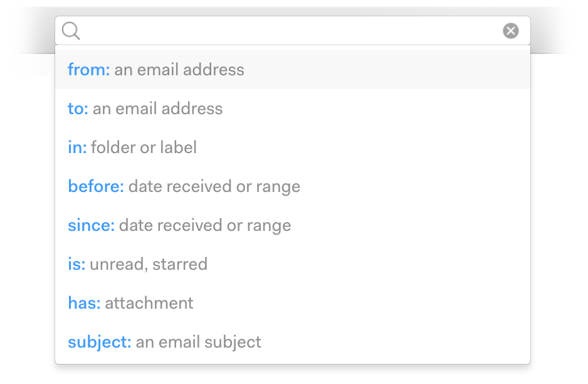Image resolution: width=588 pixels, height=384 pixels.
Task: Choose the "subject: an email subject" suggestion
Action: tap(293, 342)
